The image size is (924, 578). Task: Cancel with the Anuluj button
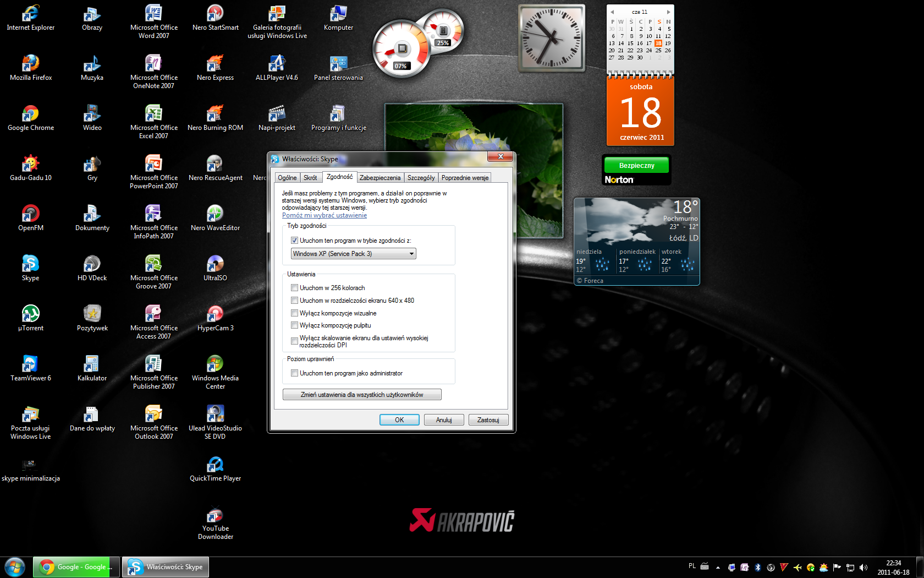tap(444, 420)
